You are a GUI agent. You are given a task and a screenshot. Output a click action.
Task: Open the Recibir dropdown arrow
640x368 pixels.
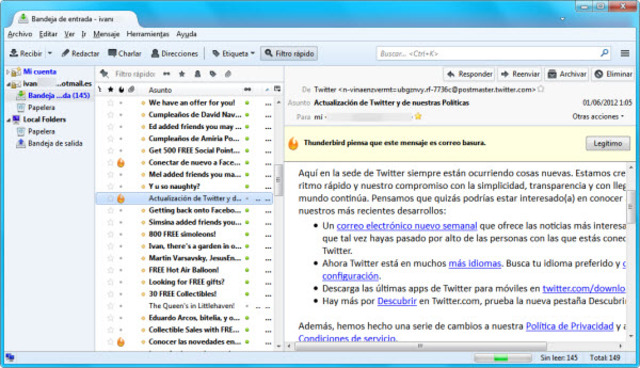pyautogui.click(x=50, y=53)
